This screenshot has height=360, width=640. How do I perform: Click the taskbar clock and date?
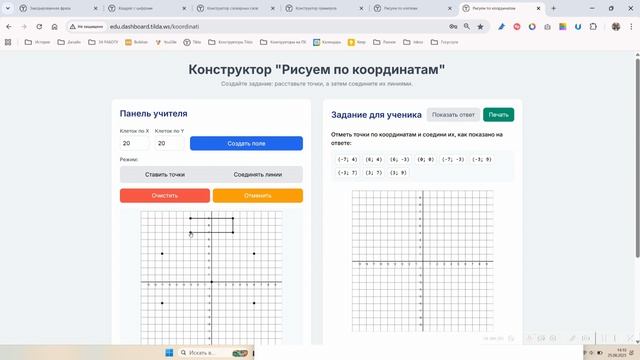[618, 353]
